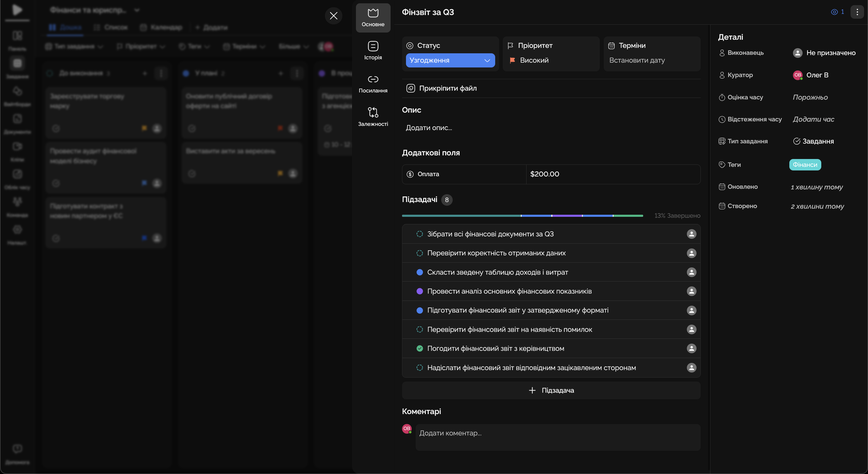Click the orange Високий priority flag
Viewport: 868px width, 474px height.
(512, 60)
